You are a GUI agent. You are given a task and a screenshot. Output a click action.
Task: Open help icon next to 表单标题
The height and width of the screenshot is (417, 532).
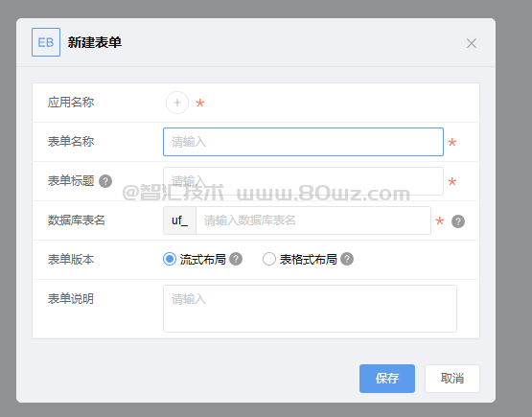click(105, 181)
